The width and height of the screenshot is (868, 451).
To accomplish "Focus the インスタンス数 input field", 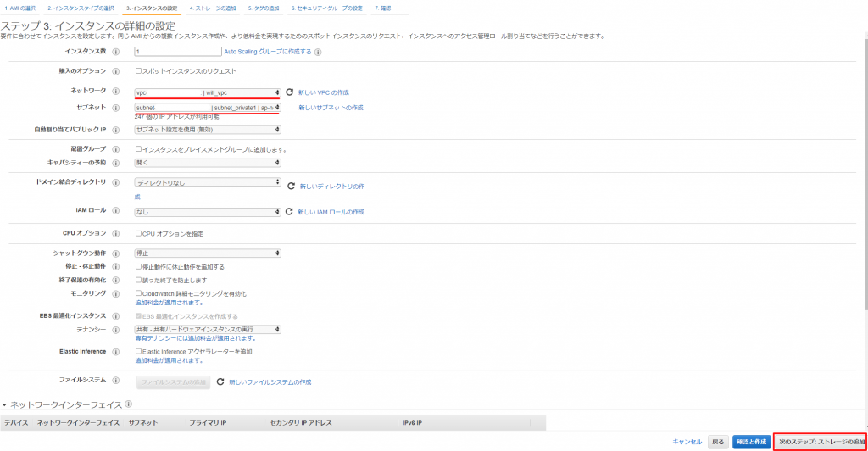I will 178,52.
